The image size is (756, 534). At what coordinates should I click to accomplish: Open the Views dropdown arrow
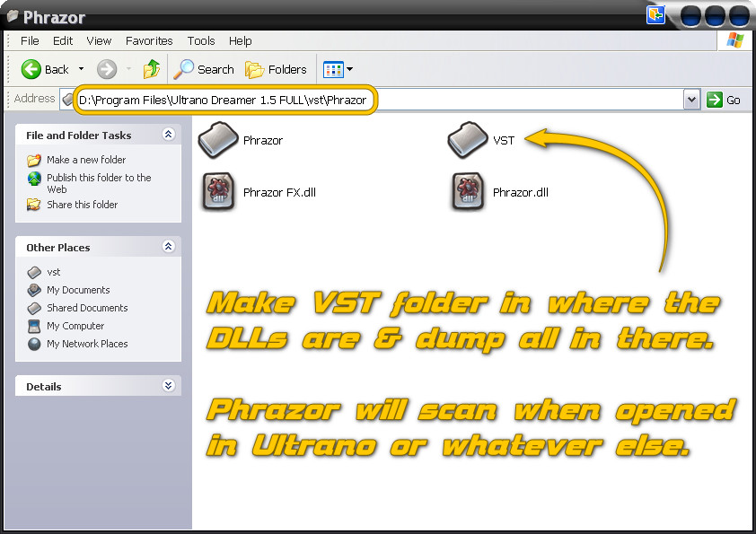tap(349, 69)
